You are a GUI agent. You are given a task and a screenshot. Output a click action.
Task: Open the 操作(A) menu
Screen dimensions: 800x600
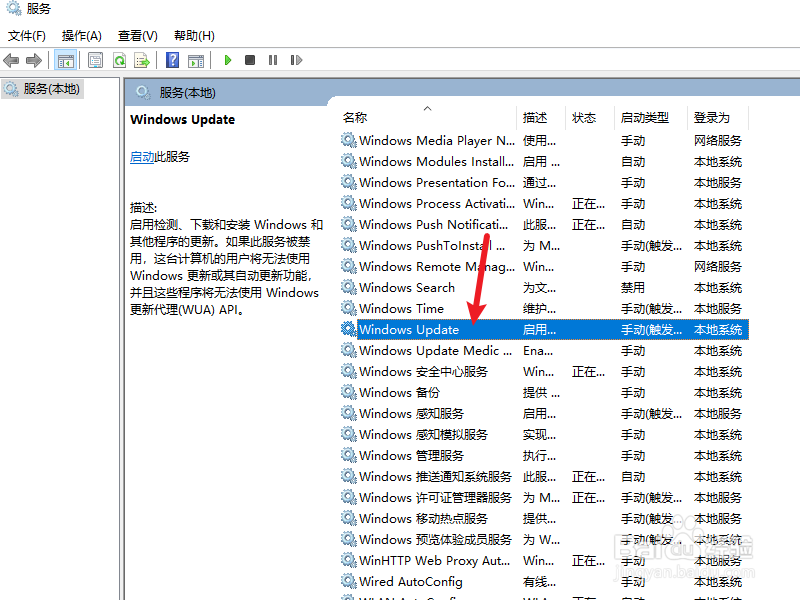click(80, 35)
